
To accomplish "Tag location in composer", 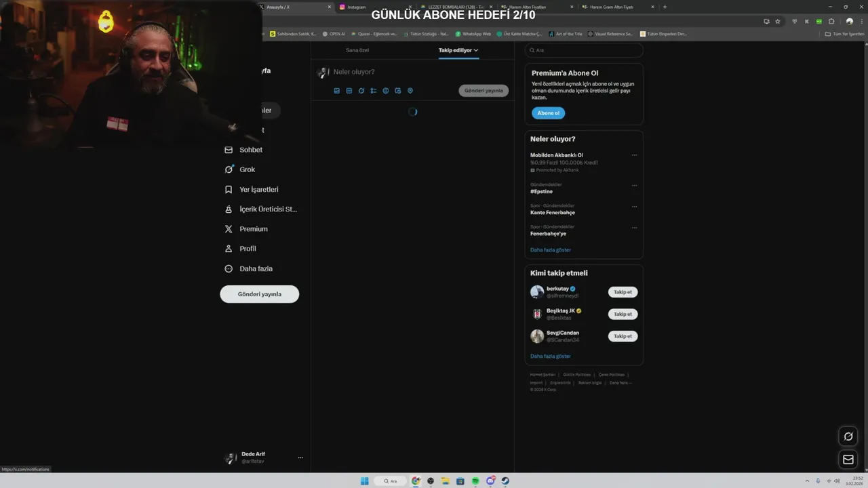I will (x=410, y=91).
